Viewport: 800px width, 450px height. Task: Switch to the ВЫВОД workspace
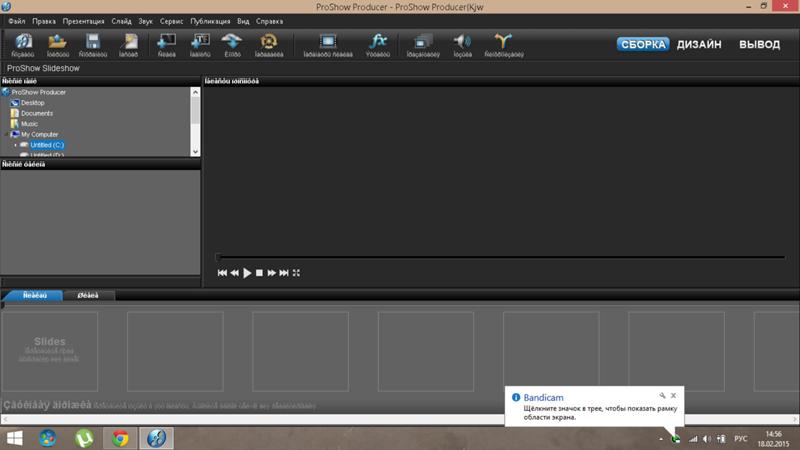pos(759,44)
